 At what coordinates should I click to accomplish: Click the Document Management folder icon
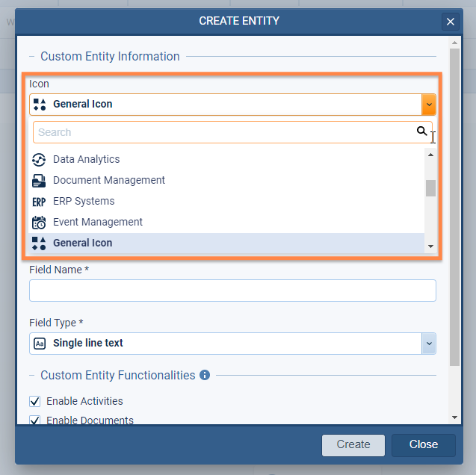pyautogui.click(x=39, y=180)
